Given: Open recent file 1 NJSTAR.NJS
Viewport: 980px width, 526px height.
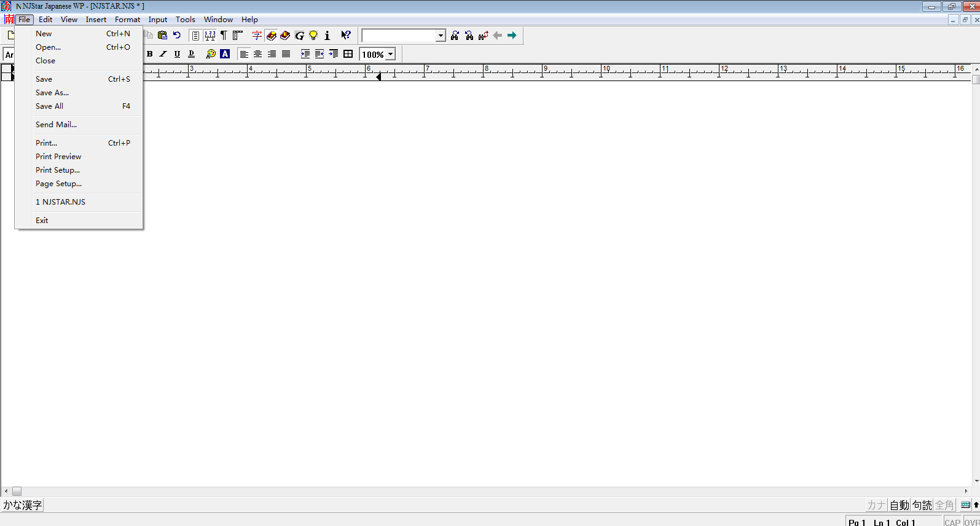Looking at the screenshot, I should point(60,202).
